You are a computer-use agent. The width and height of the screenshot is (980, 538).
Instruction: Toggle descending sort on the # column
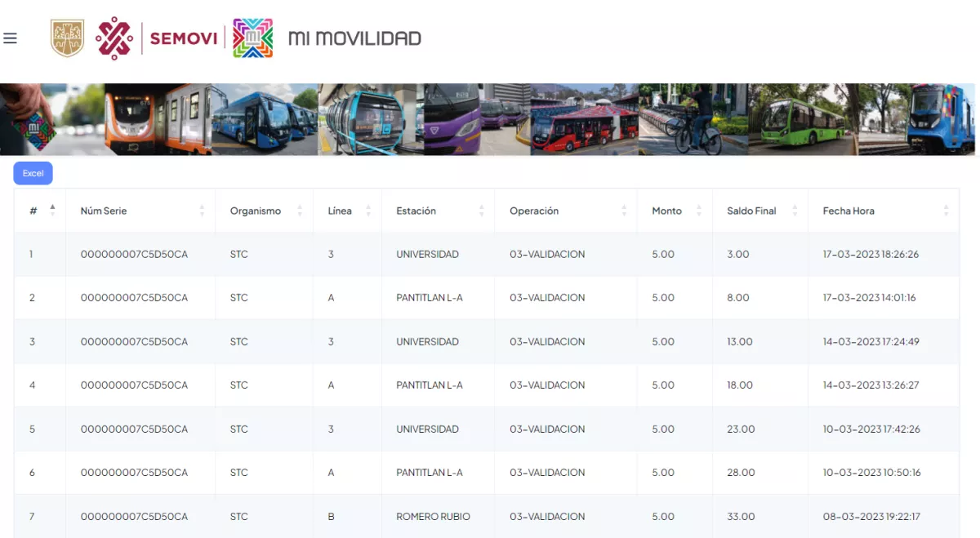click(51, 214)
